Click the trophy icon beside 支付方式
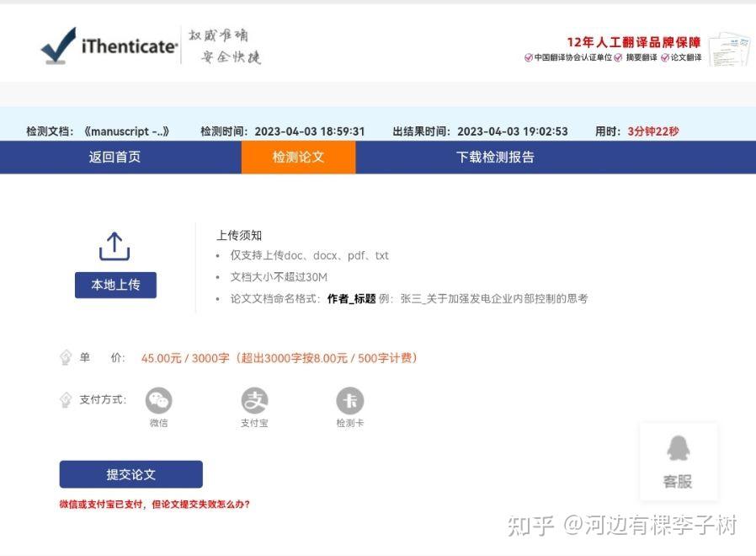756x556 pixels. [66, 398]
